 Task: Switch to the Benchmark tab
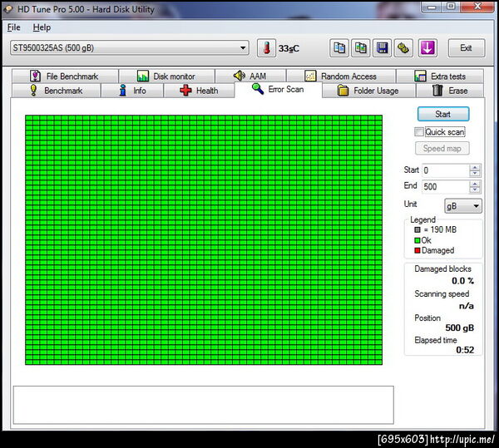(x=56, y=91)
